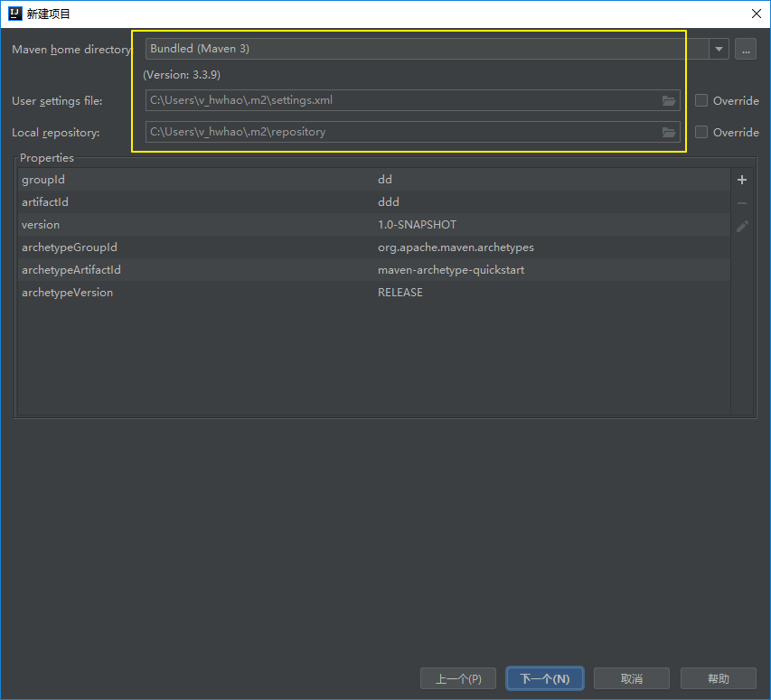This screenshot has height=700, width=771.
Task: Click the add property plus icon
Action: [742, 180]
